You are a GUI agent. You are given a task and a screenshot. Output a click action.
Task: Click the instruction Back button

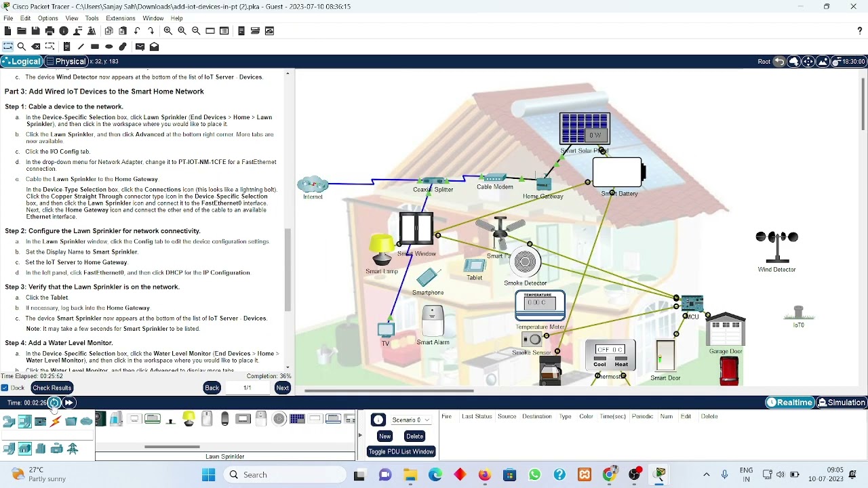(x=212, y=388)
